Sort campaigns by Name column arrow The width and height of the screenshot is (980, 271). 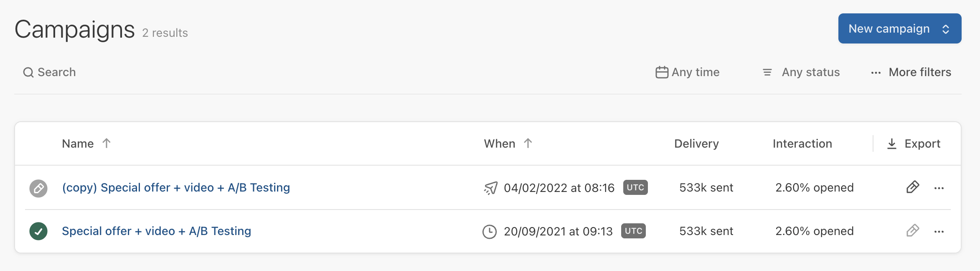(107, 143)
